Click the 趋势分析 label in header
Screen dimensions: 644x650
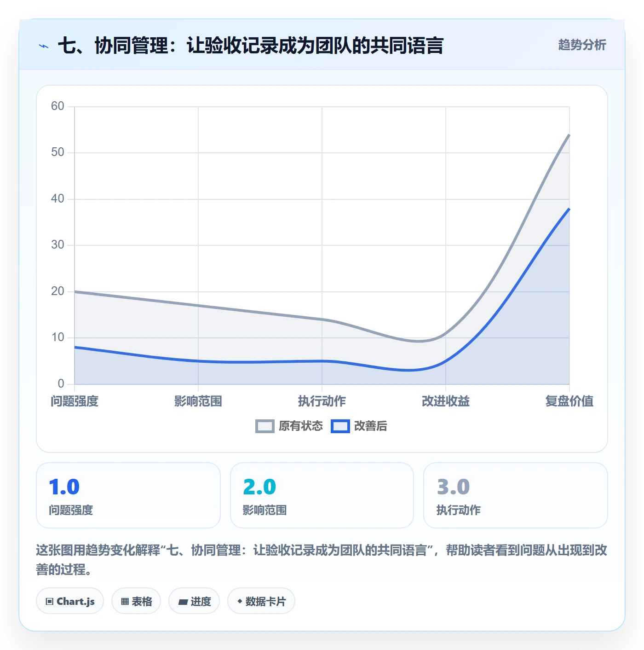coord(582,45)
